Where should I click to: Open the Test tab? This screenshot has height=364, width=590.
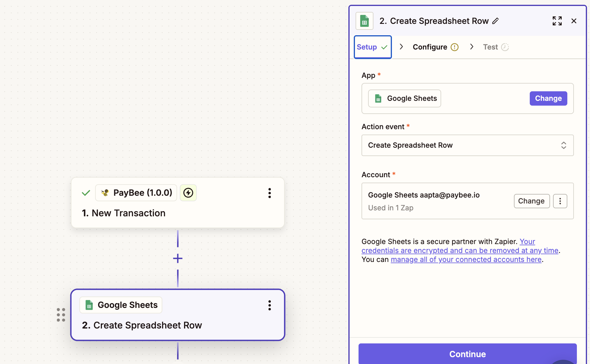point(495,47)
